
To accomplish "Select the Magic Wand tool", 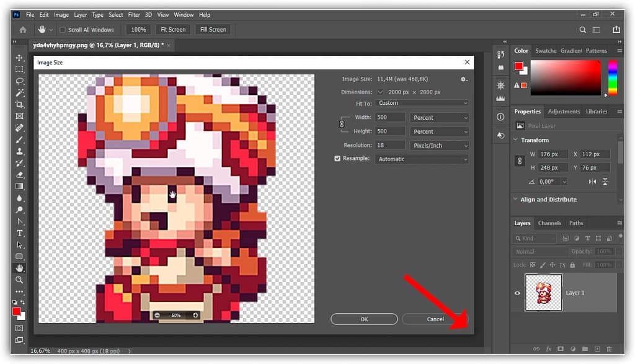I will [19, 93].
